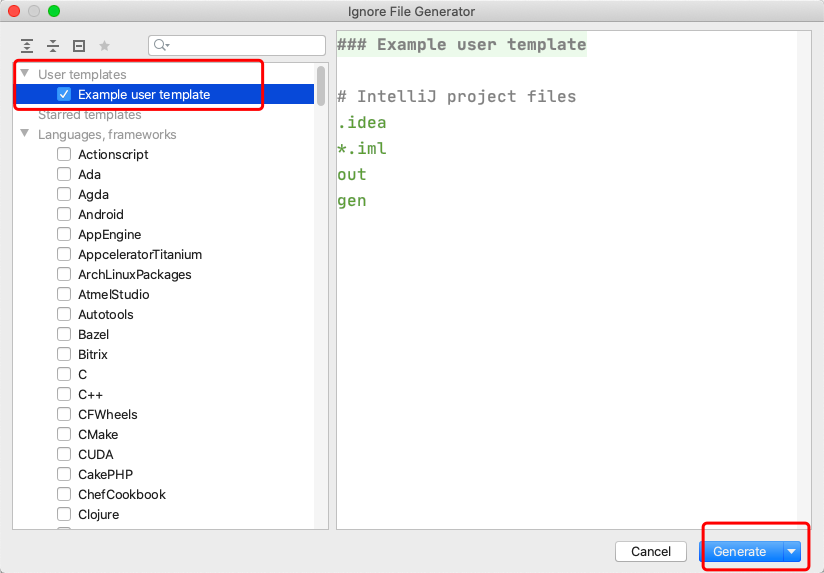Click the Deselect All templates icon
This screenshot has height=573, width=824.
click(x=79, y=46)
